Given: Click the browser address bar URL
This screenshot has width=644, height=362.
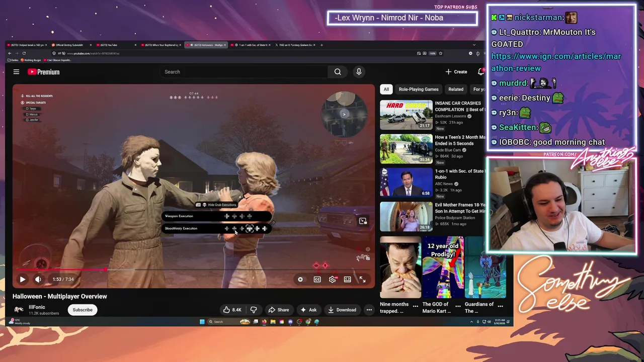Looking at the screenshot, I should (93, 53).
